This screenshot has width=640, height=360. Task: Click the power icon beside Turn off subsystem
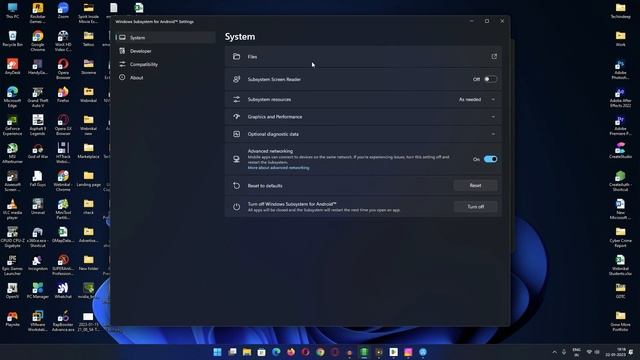[236, 207]
